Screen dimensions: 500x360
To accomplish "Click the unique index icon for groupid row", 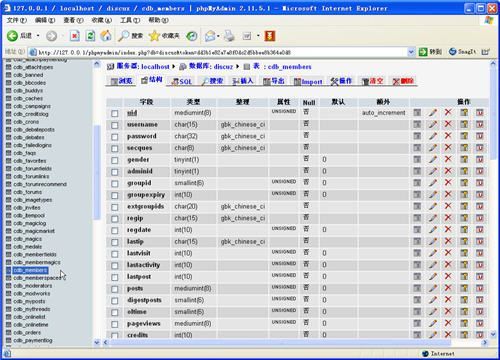I will click(480, 183).
